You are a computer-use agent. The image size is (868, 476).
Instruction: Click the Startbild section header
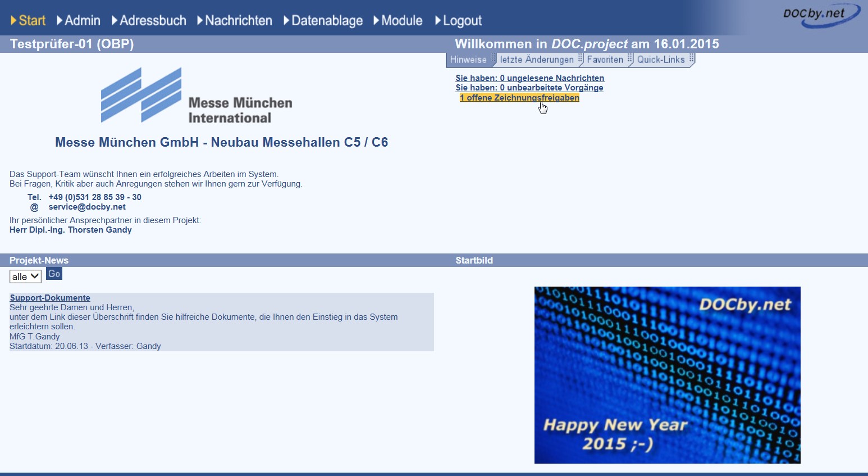(474, 260)
